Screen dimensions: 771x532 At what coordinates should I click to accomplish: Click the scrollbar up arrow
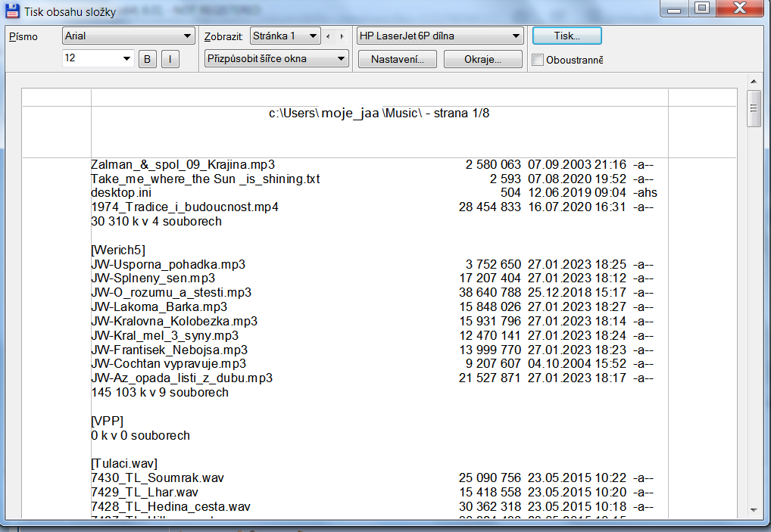(x=753, y=81)
